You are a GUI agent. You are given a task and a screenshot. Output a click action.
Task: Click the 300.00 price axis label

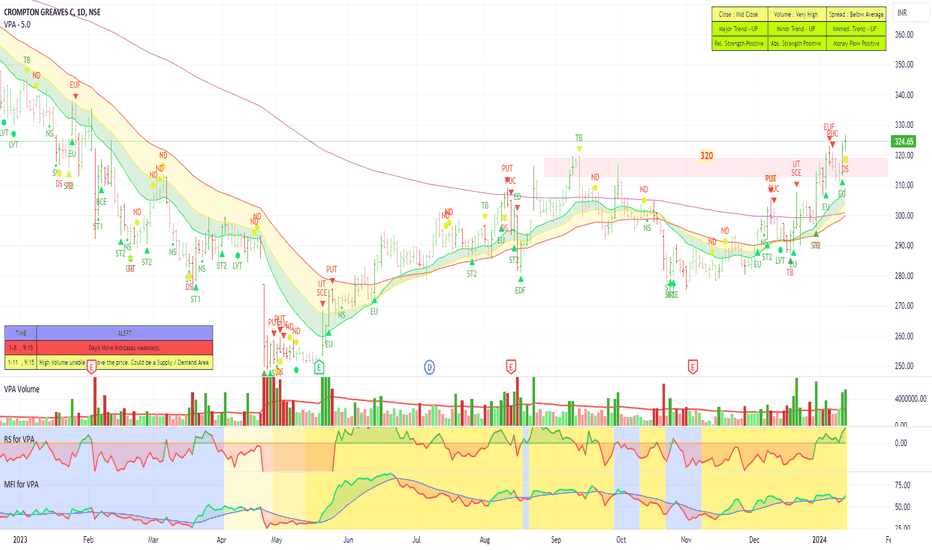point(904,215)
